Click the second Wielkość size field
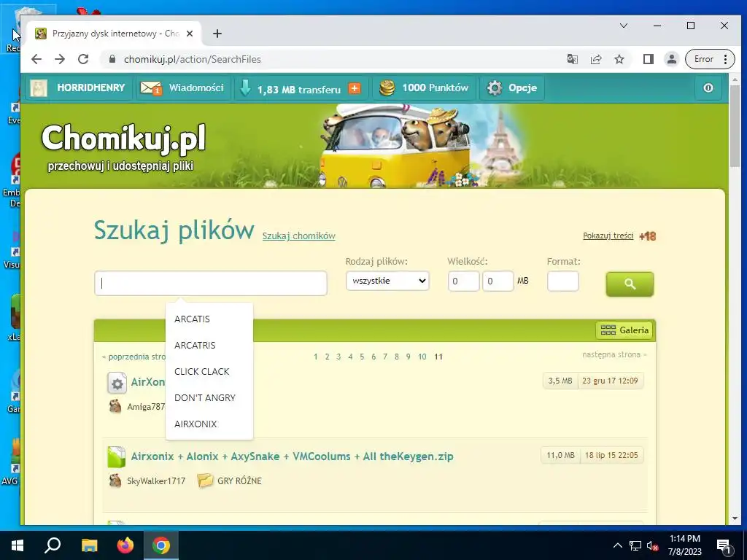The width and height of the screenshot is (747, 560). coord(498,281)
